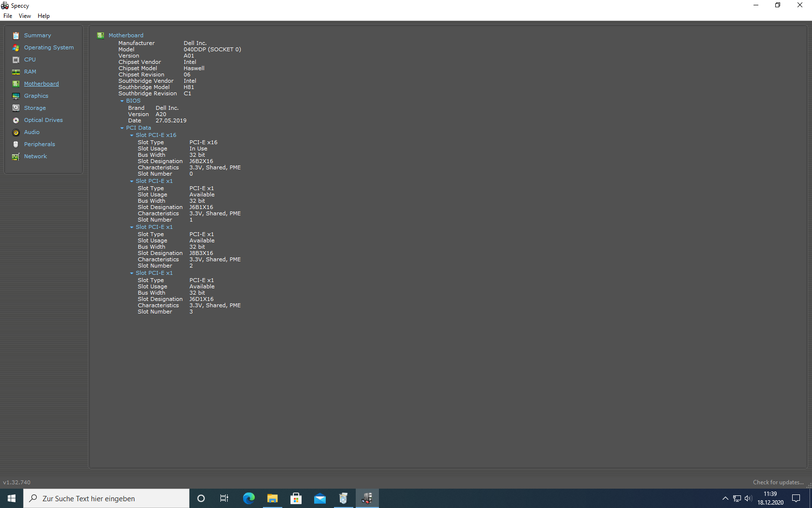Click the Version value A01

coord(189,56)
